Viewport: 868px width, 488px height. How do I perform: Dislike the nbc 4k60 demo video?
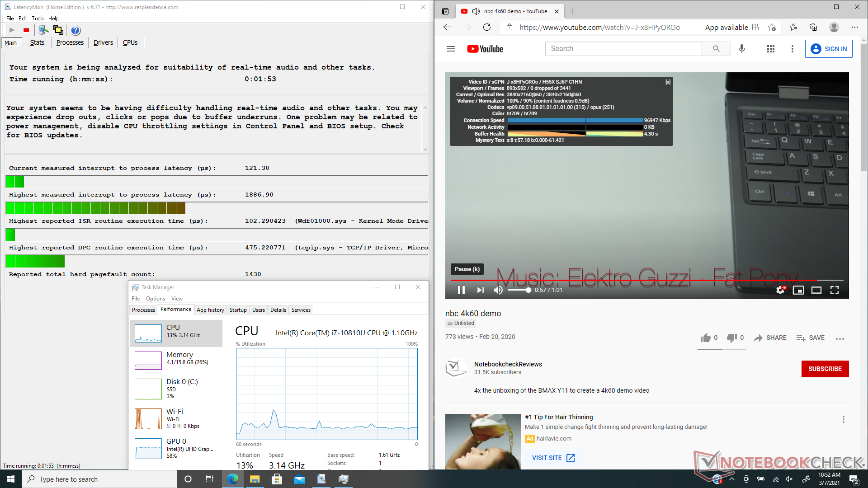click(735, 338)
